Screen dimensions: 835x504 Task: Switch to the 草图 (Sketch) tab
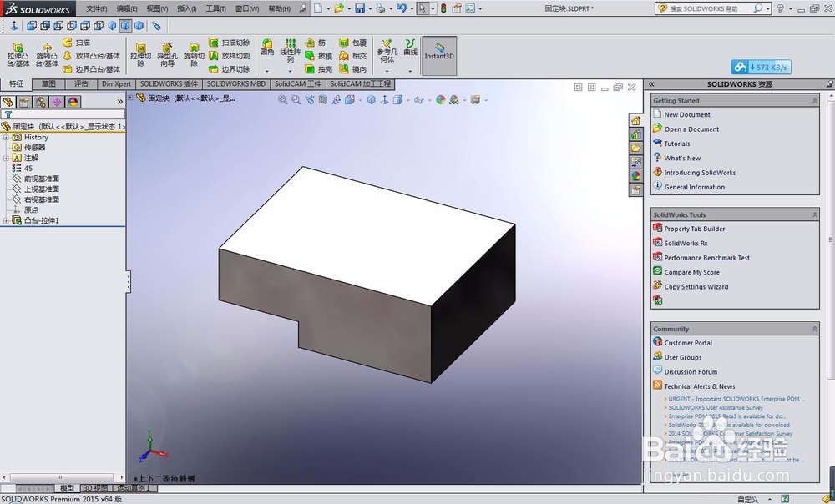(49, 83)
